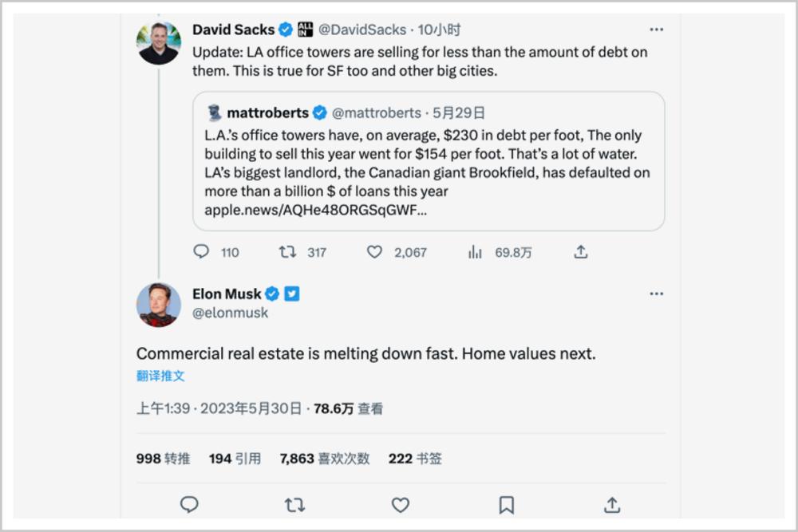Open David Sacks profile avatar
The width and height of the screenshot is (798, 532).
click(x=158, y=43)
